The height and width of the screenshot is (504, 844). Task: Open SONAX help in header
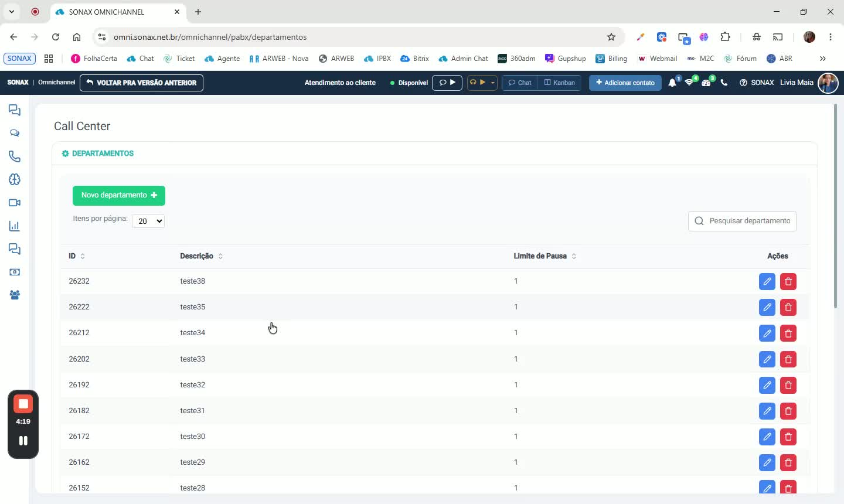(x=757, y=83)
